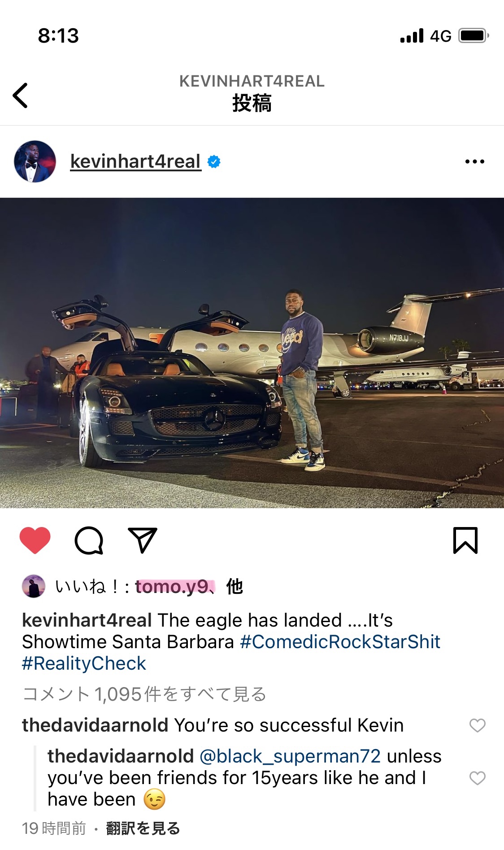Save the post with the bookmark icon
504x850 pixels.
click(465, 540)
